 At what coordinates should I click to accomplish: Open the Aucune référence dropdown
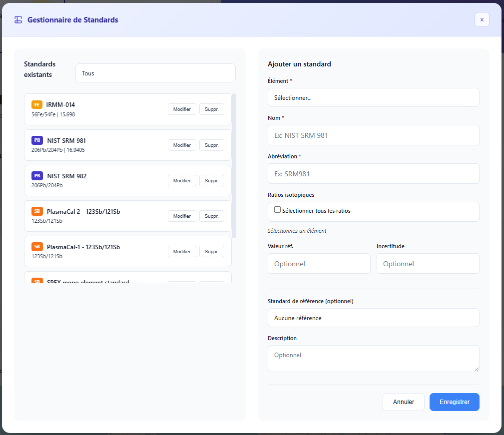[373, 318]
